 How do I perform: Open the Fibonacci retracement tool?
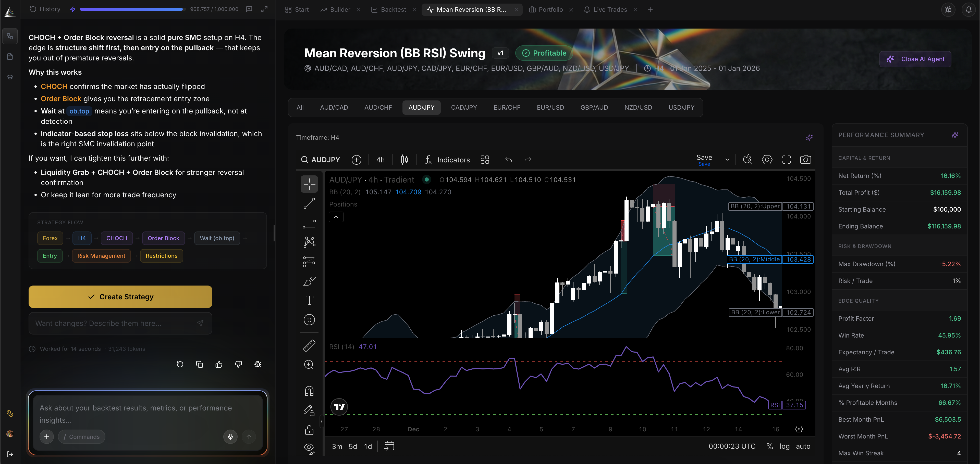coord(309,223)
